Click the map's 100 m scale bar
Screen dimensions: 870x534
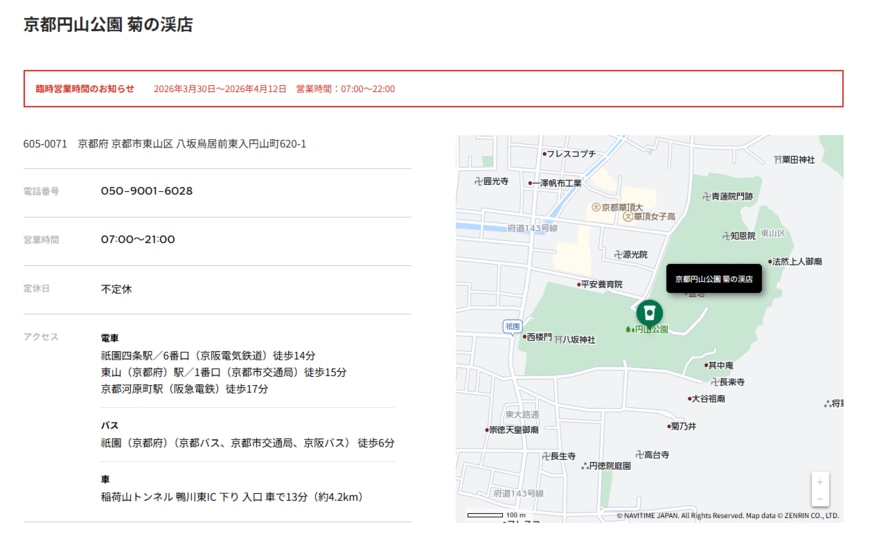(485, 515)
